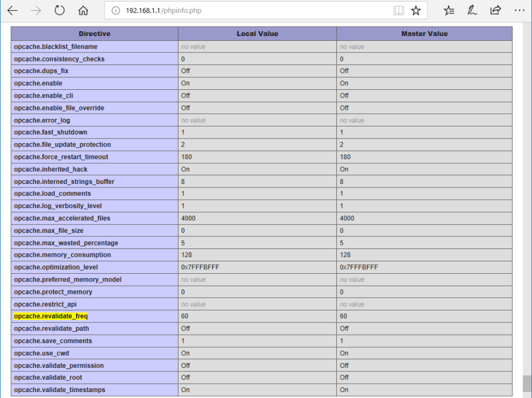This screenshot has width=532, height=398.
Task: Select opcache.optimization_level directive text
Action: (56, 267)
